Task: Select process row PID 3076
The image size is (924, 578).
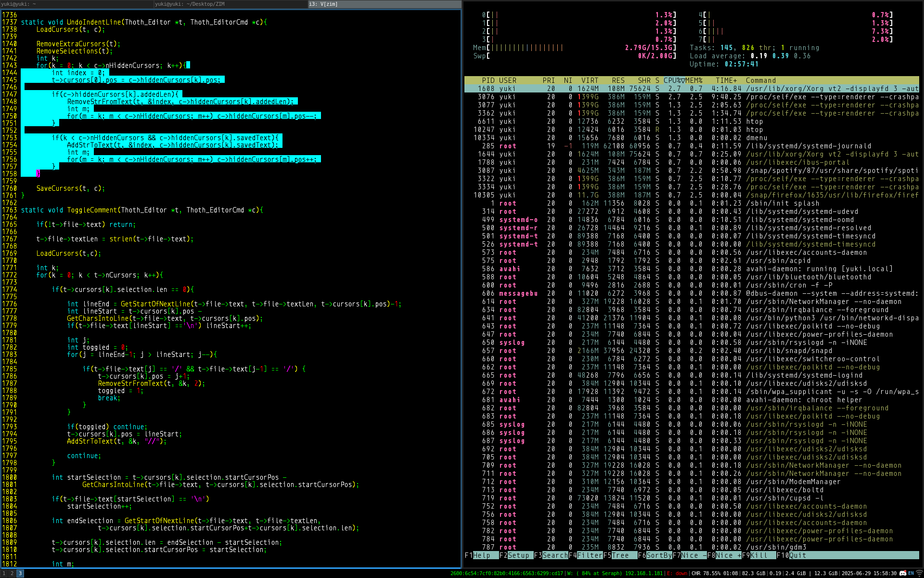Action: [692, 97]
